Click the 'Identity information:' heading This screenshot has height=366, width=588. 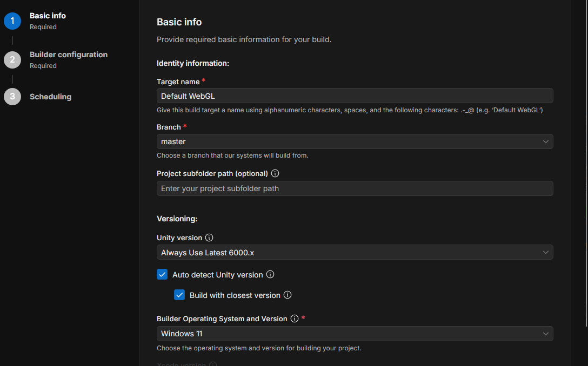coord(193,63)
